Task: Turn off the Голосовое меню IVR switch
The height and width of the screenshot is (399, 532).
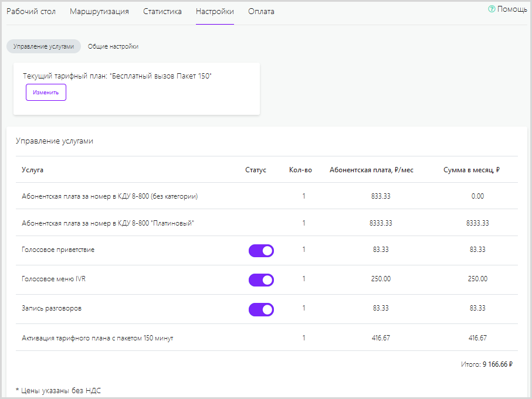Action: click(x=261, y=280)
